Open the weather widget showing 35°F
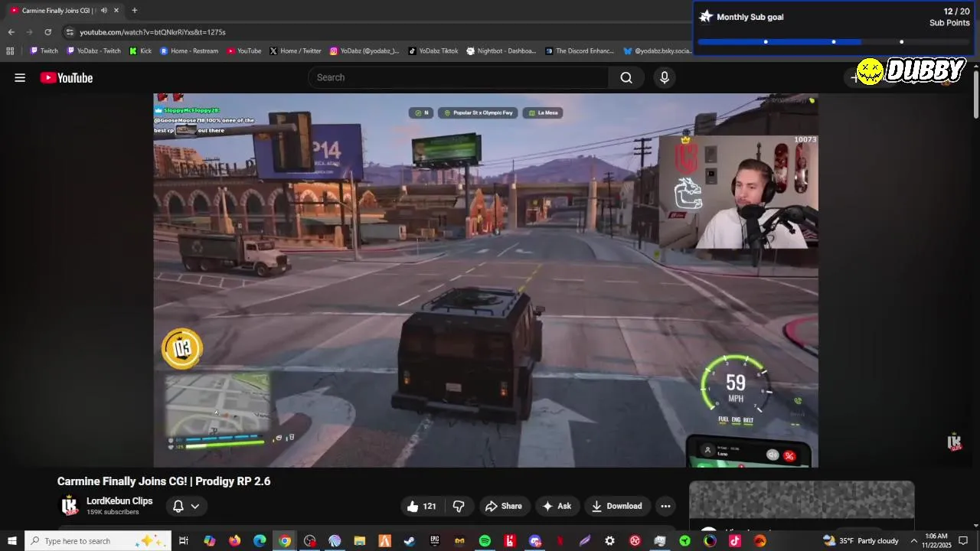 click(x=861, y=541)
